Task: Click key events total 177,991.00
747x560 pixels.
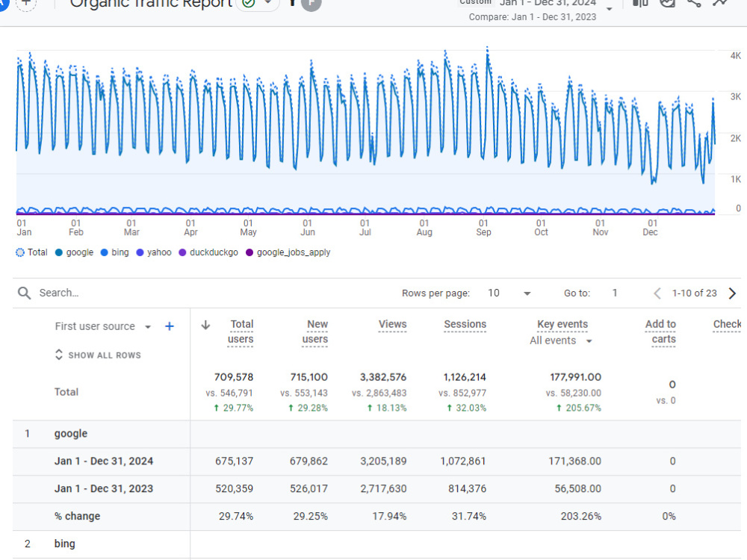Action: point(575,377)
